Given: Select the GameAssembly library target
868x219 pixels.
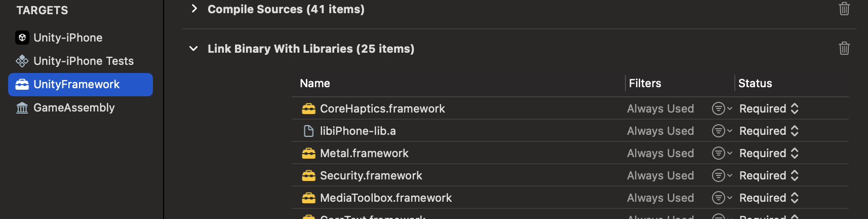Looking at the screenshot, I should [74, 107].
